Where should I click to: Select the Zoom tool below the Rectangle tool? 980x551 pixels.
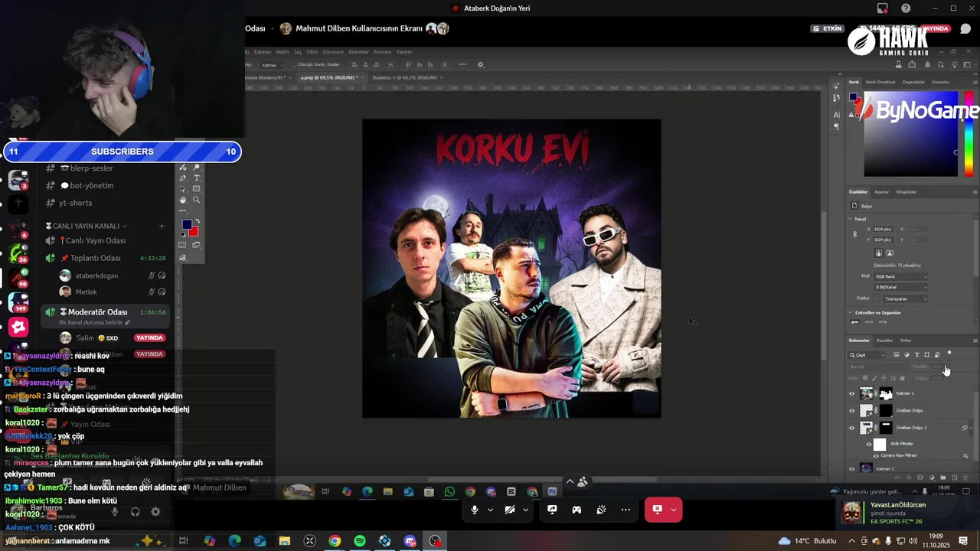click(x=196, y=200)
